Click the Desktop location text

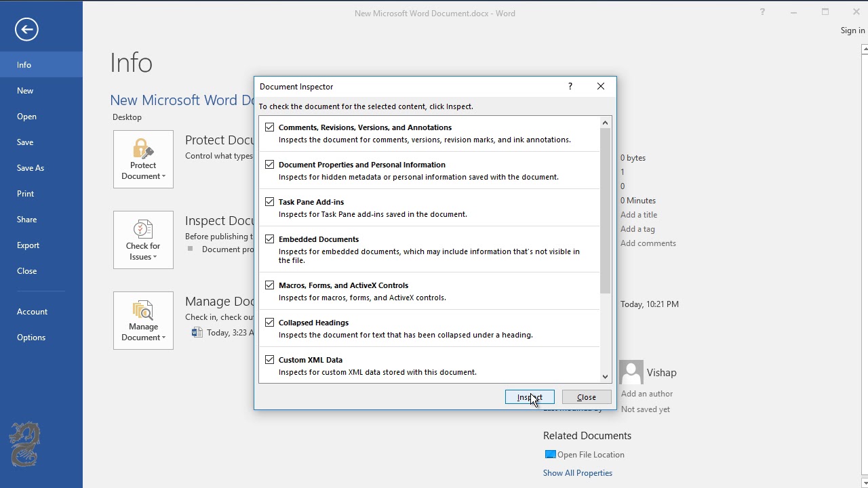coord(127,117)
